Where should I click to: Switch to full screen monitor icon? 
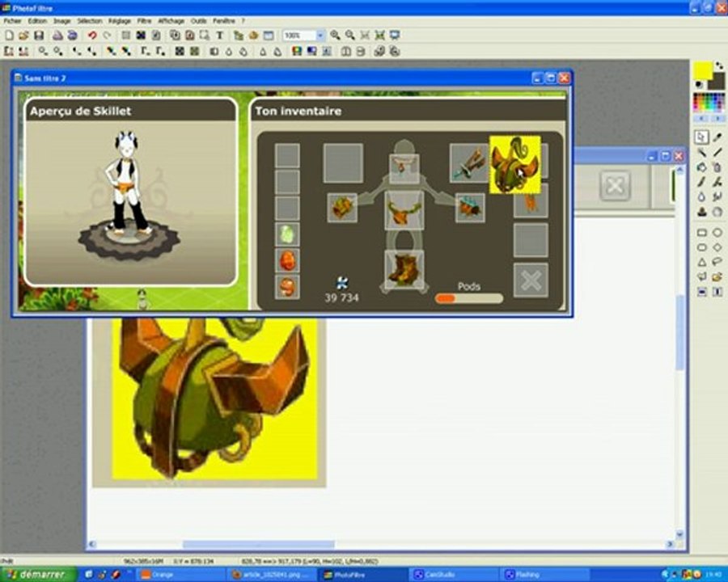point(395,36)
